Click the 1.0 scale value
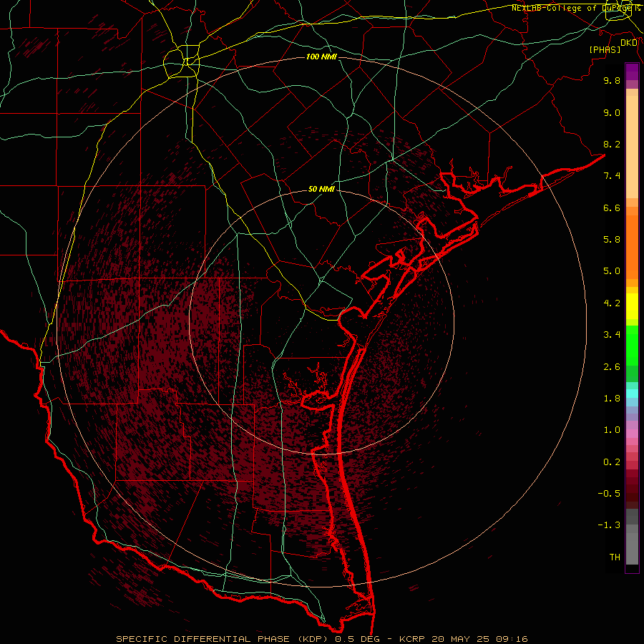The image size is (644, 644). click(612, 430)
